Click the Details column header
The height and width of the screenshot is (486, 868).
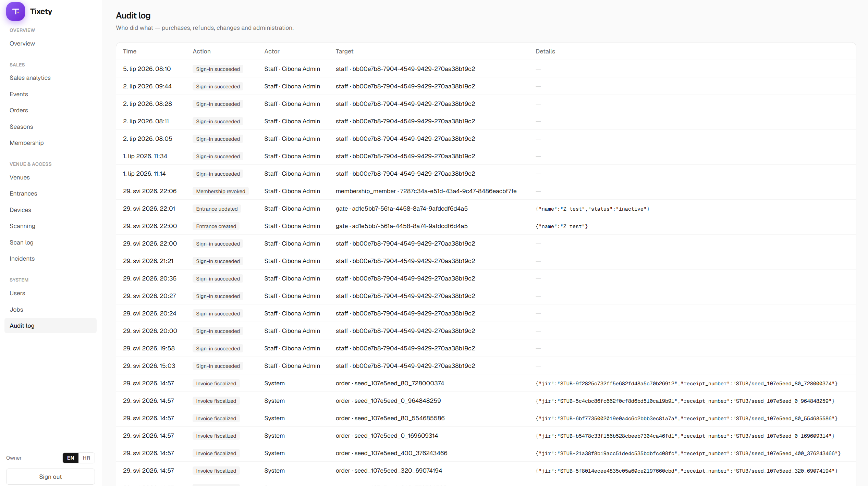(545, 51)
